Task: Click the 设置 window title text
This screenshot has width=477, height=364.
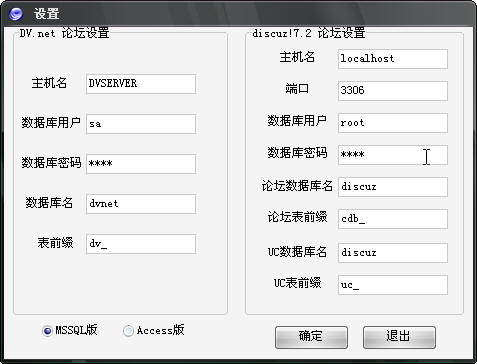Action: point(46,14)
